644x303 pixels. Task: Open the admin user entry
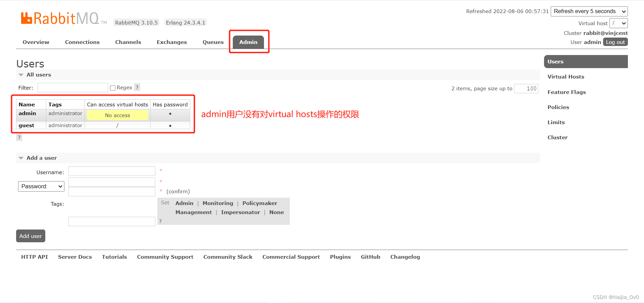tap(27, 113)
